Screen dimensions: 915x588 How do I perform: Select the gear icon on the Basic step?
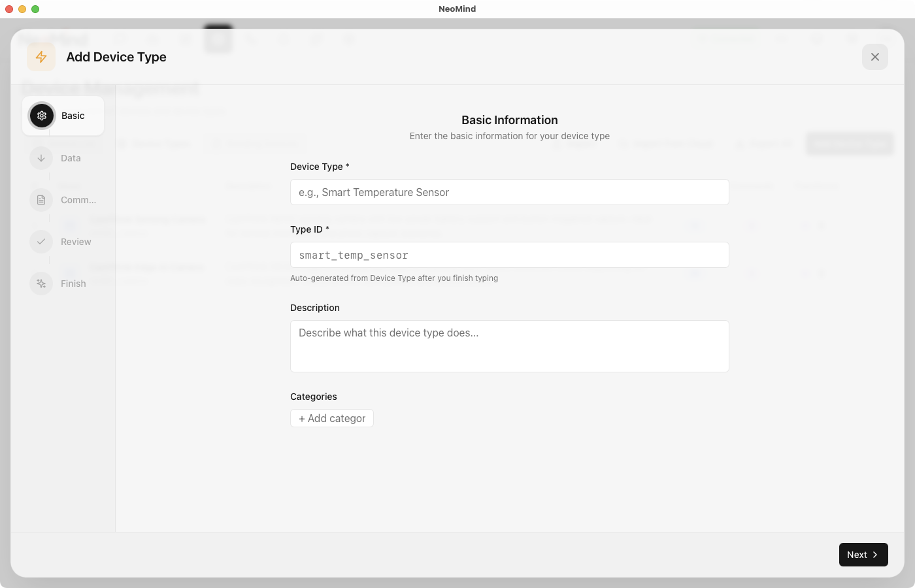click(41, 115)
